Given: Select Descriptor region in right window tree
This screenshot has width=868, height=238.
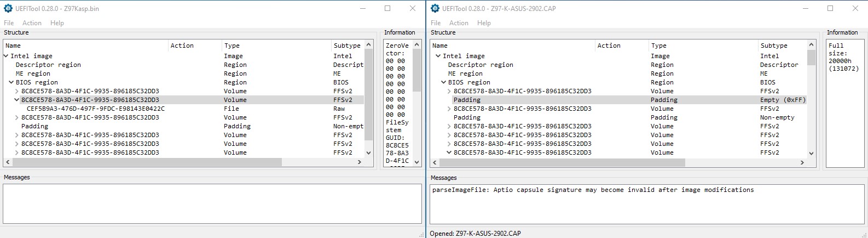Looking at the screenshot, I should tap(480, 65).
